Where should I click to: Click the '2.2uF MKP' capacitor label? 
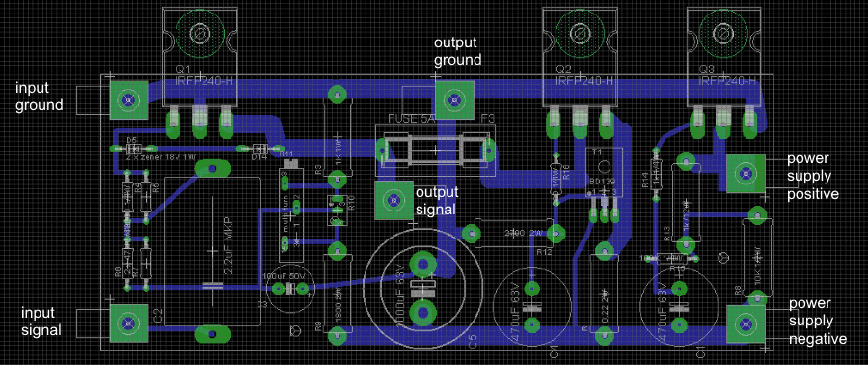coord(228,246)
